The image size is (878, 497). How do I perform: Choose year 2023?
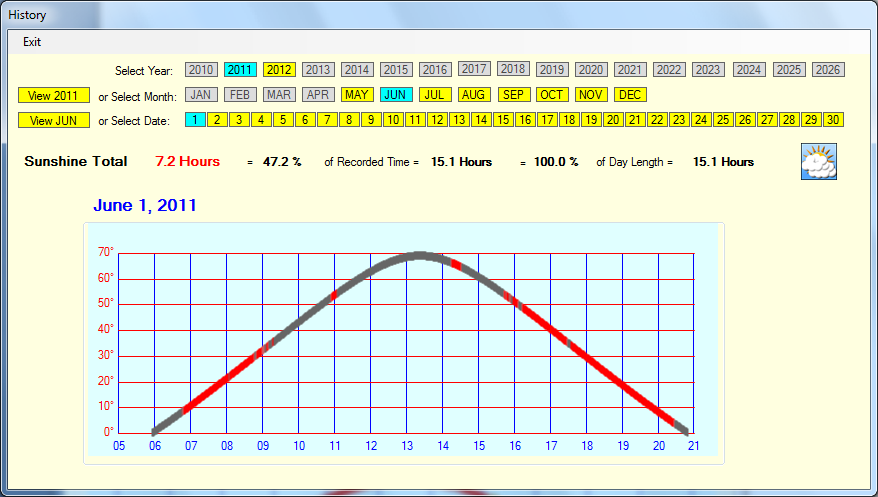(708, 69)
